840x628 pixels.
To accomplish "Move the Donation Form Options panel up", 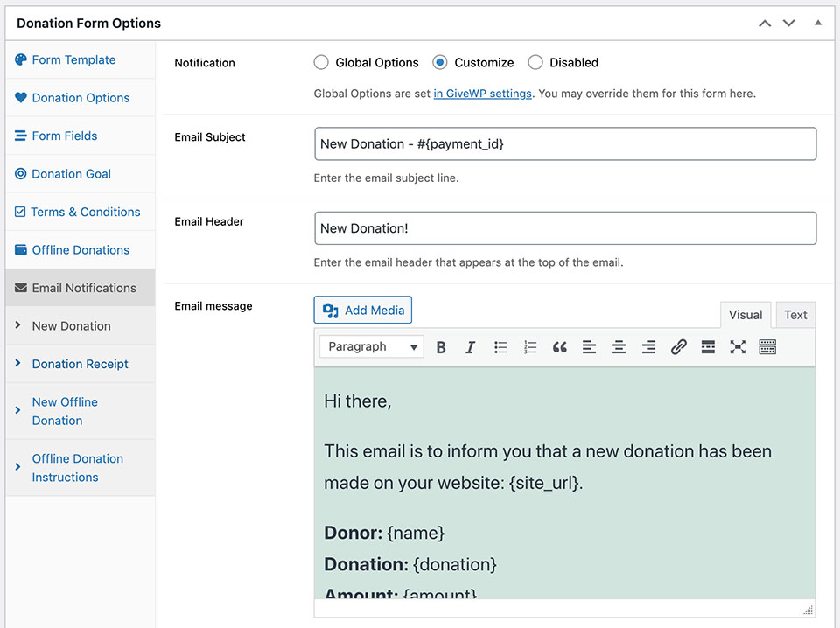I will click(x=765, y=23).
